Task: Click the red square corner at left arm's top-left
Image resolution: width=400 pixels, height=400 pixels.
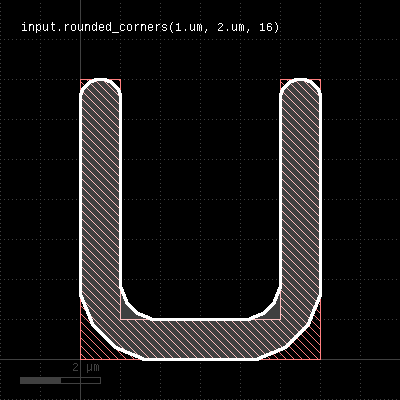Action: [83, 82]
